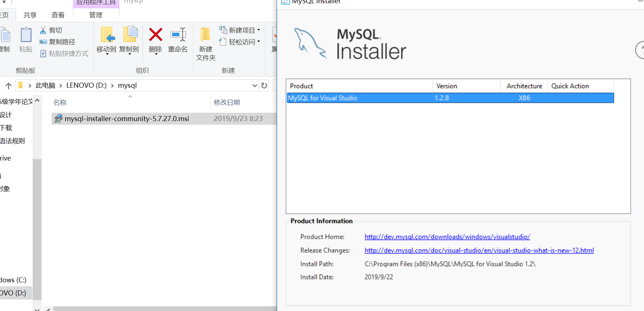
Task: Switch to the Manage (管理) ribbon tab
Action: coord(96,15)
